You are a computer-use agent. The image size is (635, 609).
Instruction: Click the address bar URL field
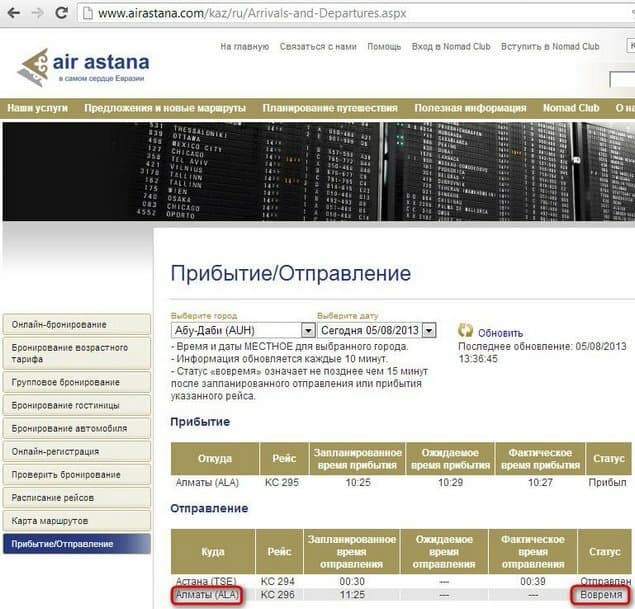358,13
